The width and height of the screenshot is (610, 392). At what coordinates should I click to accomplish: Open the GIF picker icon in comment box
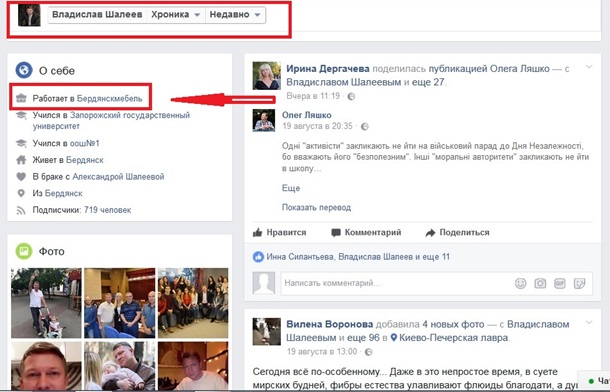tap(559, 283)
